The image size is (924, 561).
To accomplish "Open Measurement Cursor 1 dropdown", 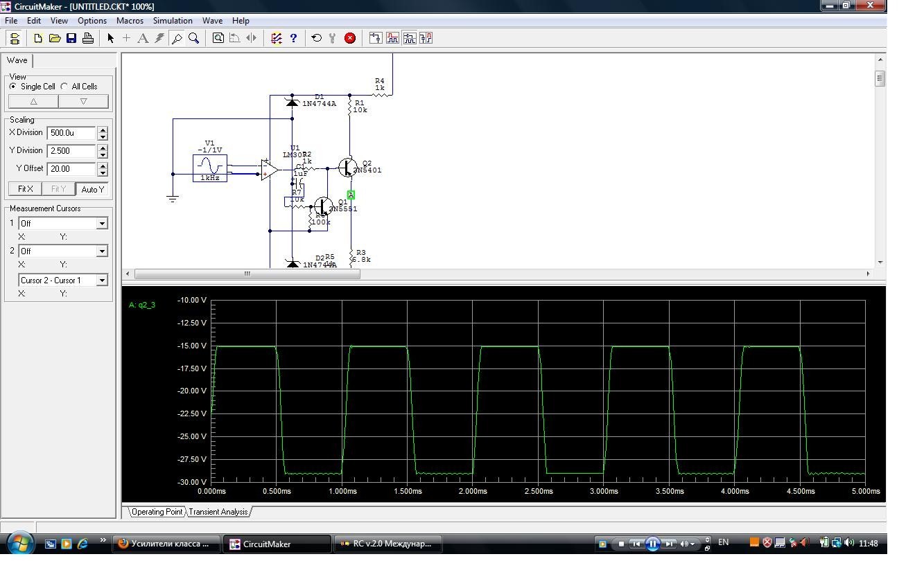I will (102, 223).
